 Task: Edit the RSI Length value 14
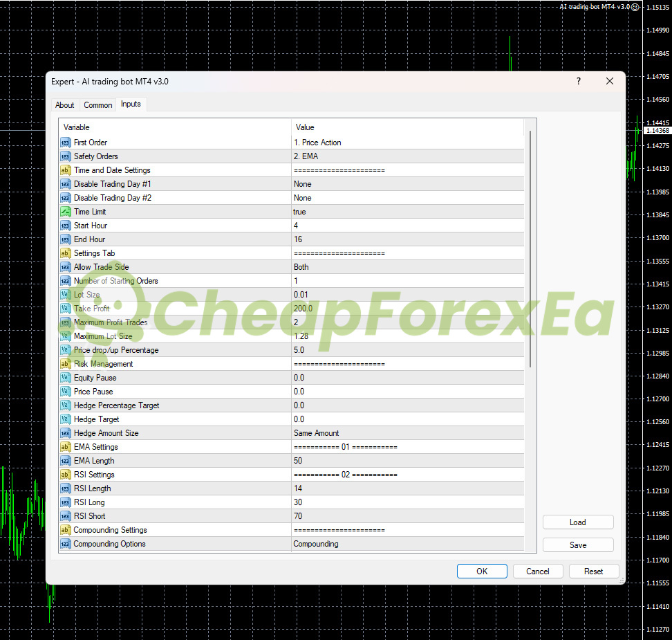coord(407,488)
